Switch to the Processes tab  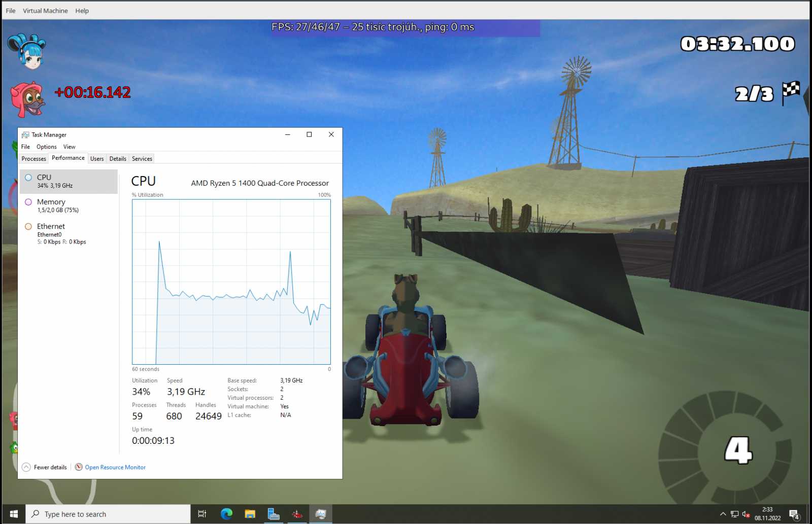coord(33,159)
